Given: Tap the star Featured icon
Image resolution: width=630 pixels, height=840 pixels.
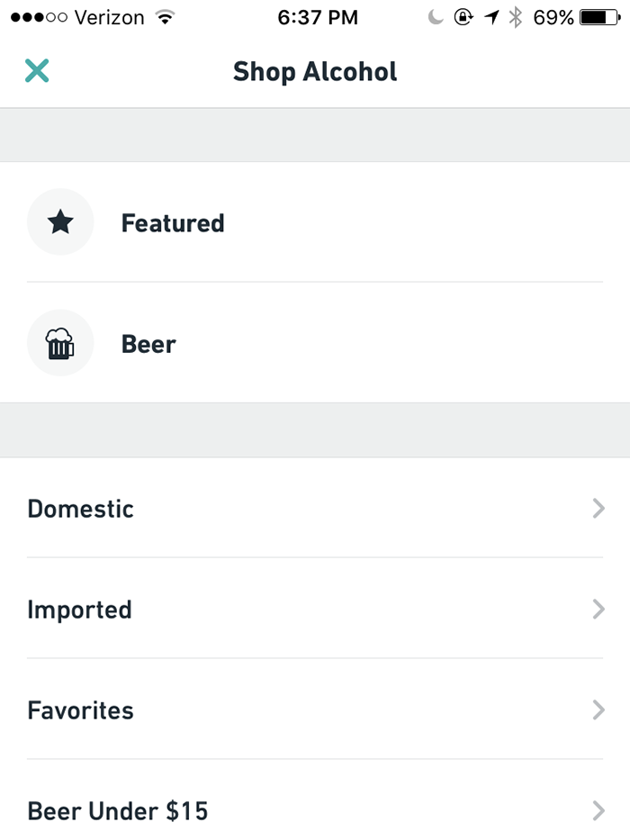Looking at the screenshot, I should tap(60, 222).
